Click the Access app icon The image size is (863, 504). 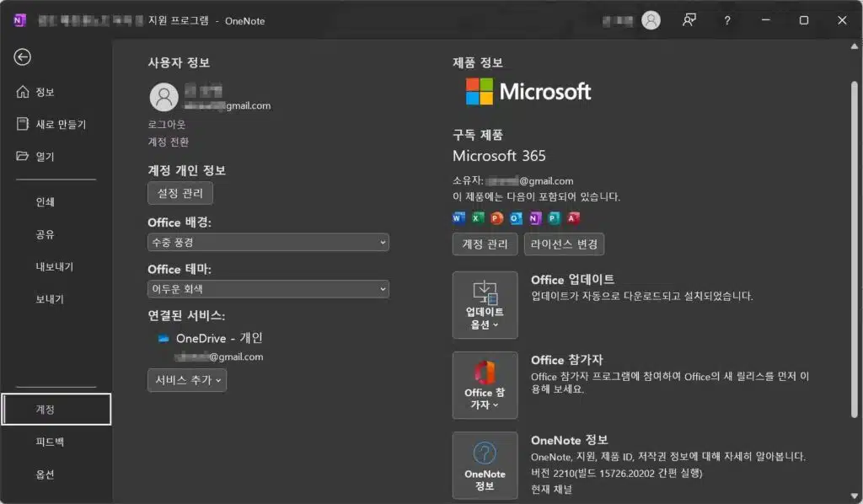click(573, 218)
